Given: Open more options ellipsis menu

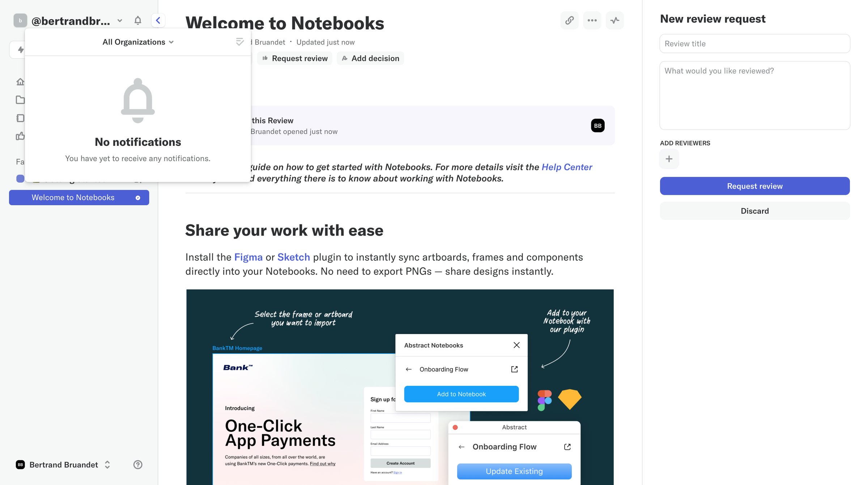Looking at the screenshot, I should 592,20.
